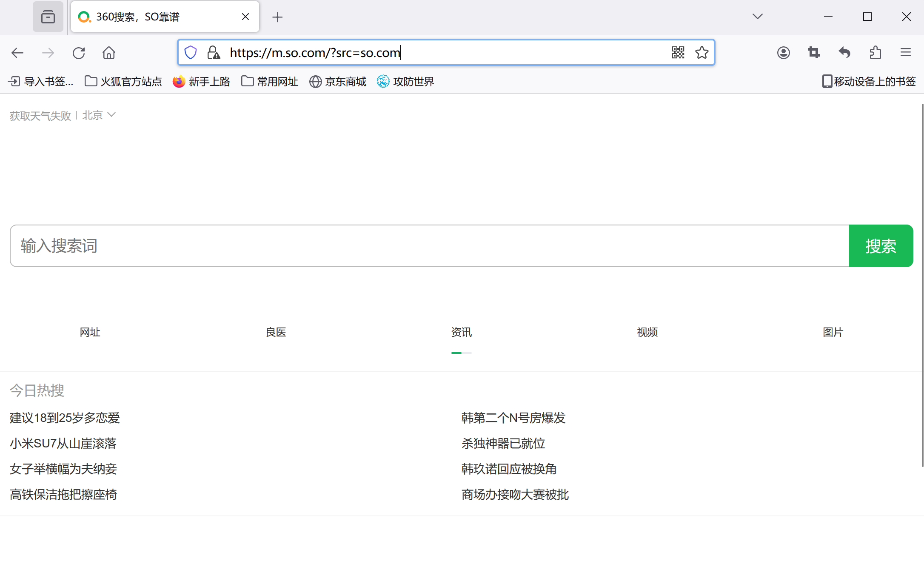This screenshot has height=578, width=924.
Task: Select the 360搜索，SO靠谱 browser tab
Action: pos(165,17)
